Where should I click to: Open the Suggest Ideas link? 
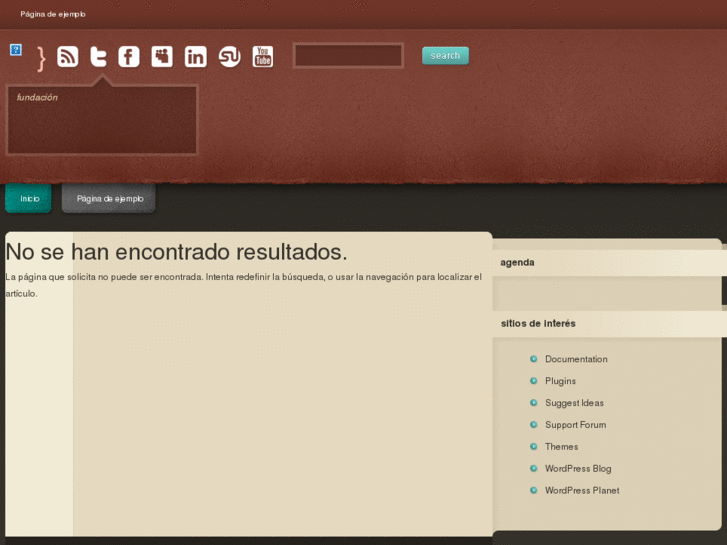point(574,403)
